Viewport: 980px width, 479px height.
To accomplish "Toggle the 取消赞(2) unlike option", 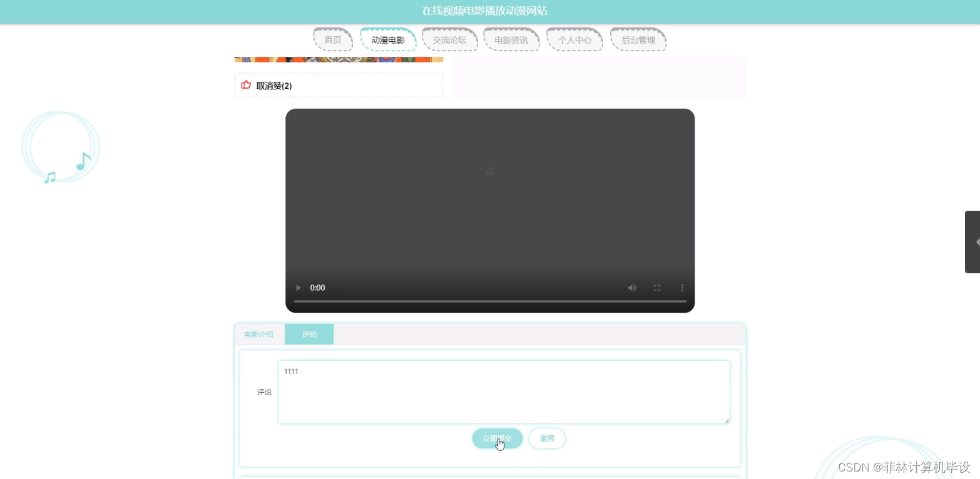I will click(274, 86).
